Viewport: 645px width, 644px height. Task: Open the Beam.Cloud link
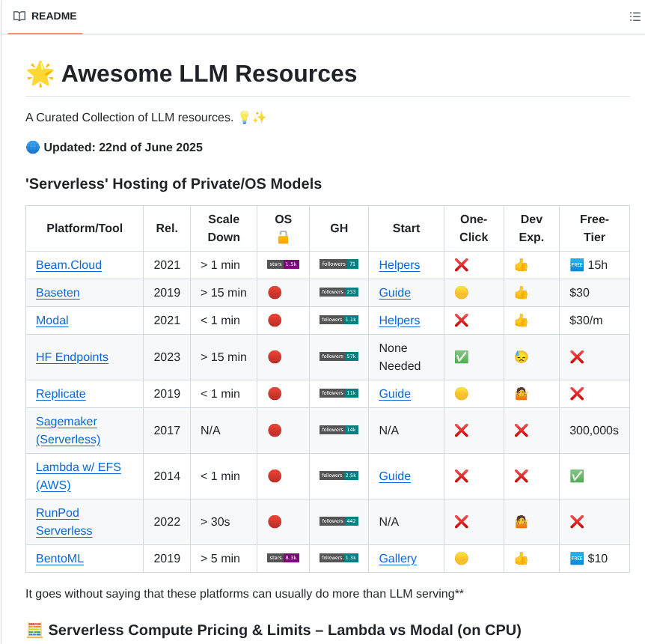click(x=69, y=264)
